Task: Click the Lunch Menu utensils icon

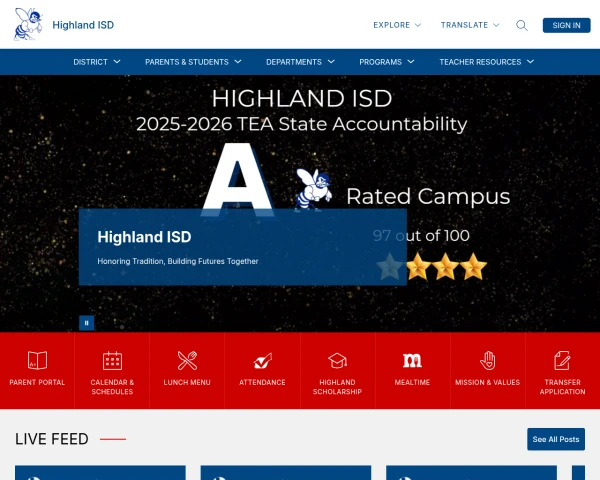Action: pyautogui.click(x=187, y=360)
